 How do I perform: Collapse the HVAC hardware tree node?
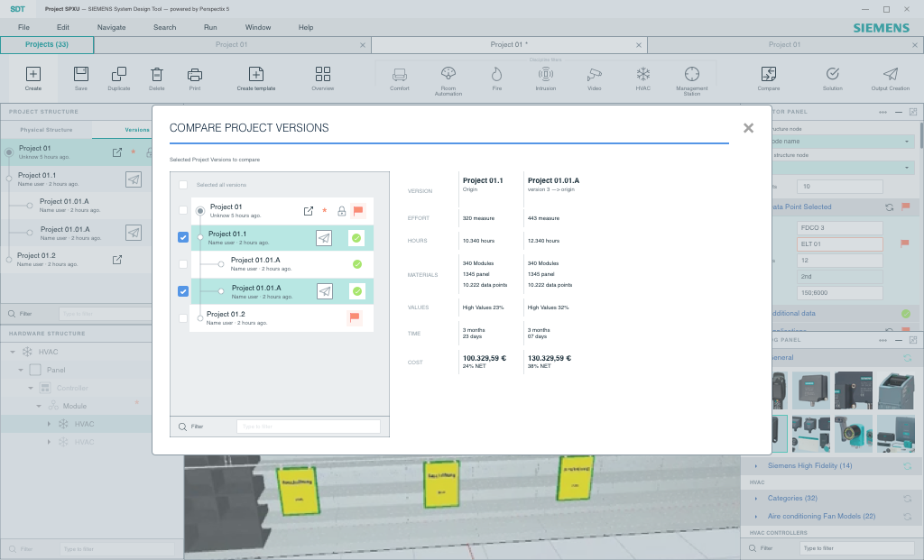click(x=13, y=352)
